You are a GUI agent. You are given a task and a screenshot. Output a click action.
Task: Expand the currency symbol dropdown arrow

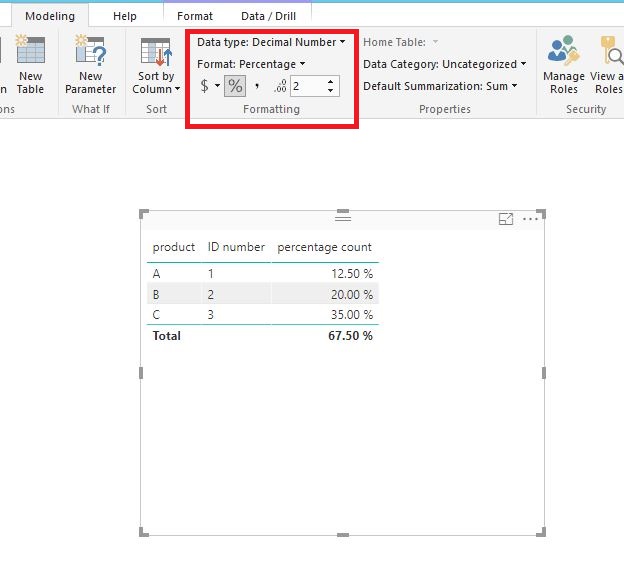[x=217, y=85]
